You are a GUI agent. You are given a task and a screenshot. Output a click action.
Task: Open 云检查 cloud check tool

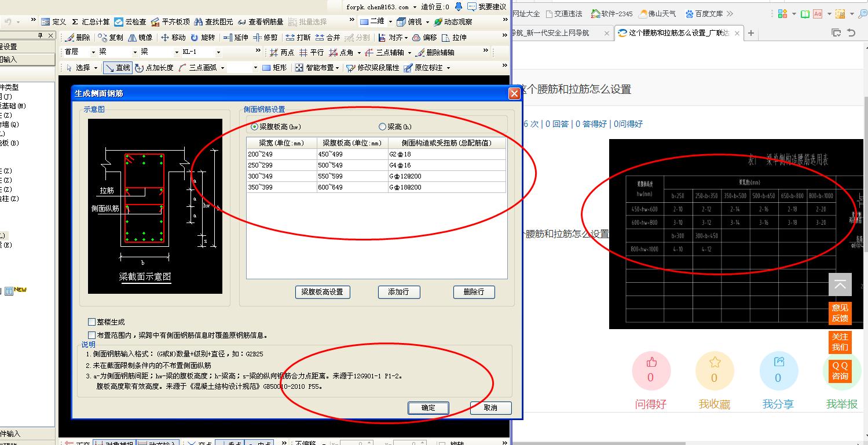point(130,22)
